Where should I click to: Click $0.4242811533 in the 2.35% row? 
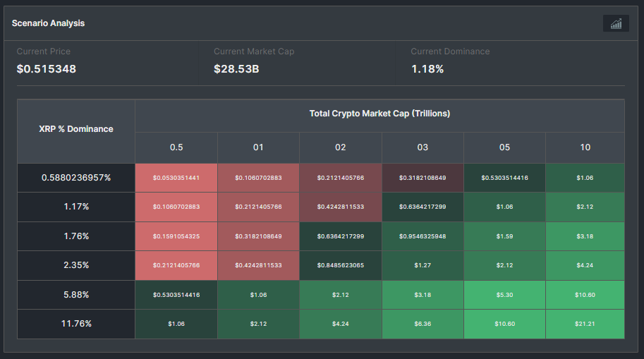click(258, 265)
